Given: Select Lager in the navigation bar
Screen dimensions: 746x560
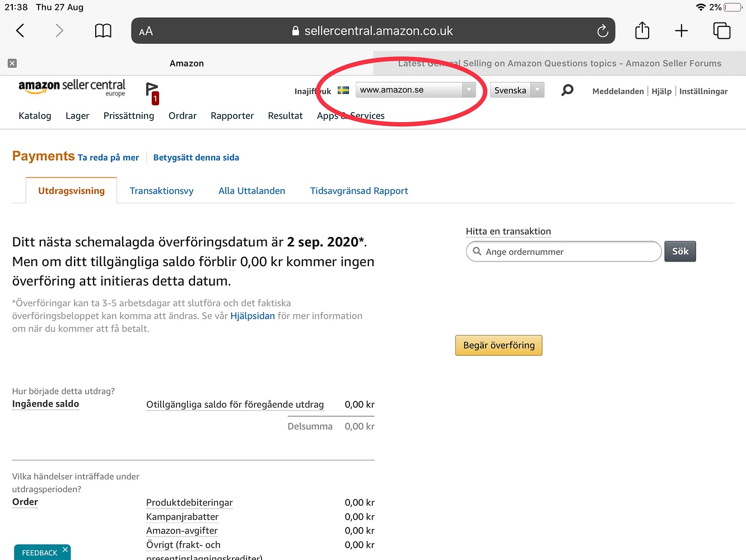Looking at the screenshot, I should [x=77, y=116].
